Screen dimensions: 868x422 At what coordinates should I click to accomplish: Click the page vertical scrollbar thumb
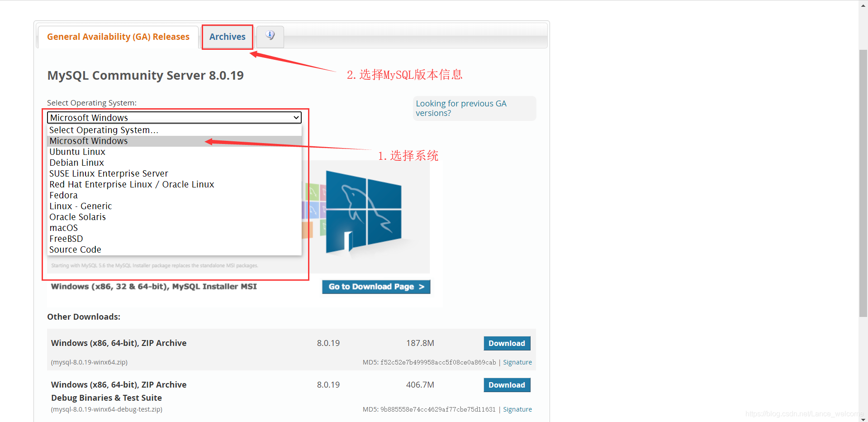(863, 183)
